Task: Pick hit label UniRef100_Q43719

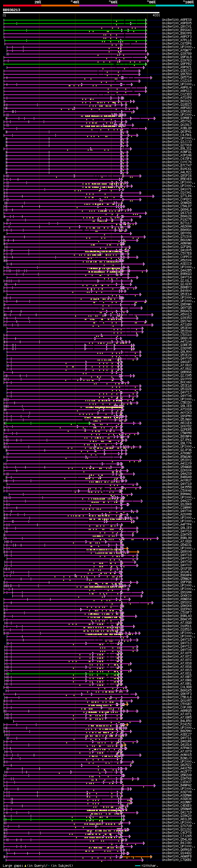Action: 177,213
